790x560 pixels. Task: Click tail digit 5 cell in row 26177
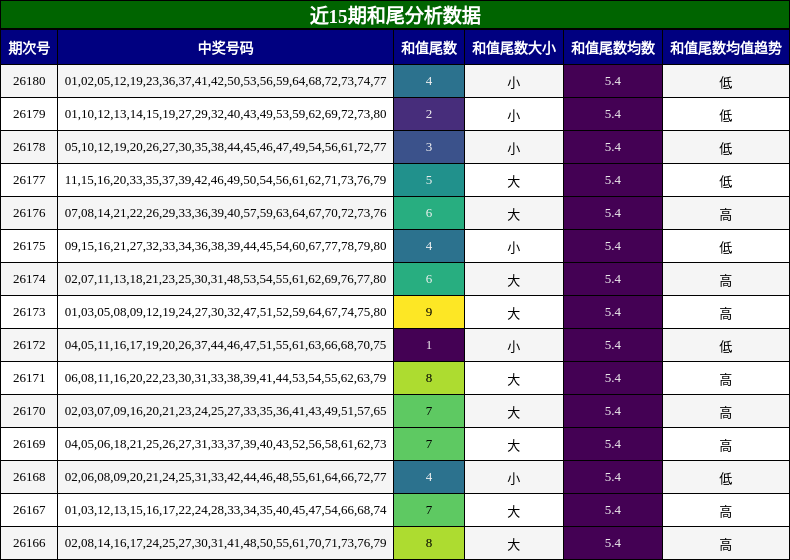[429, 180]
